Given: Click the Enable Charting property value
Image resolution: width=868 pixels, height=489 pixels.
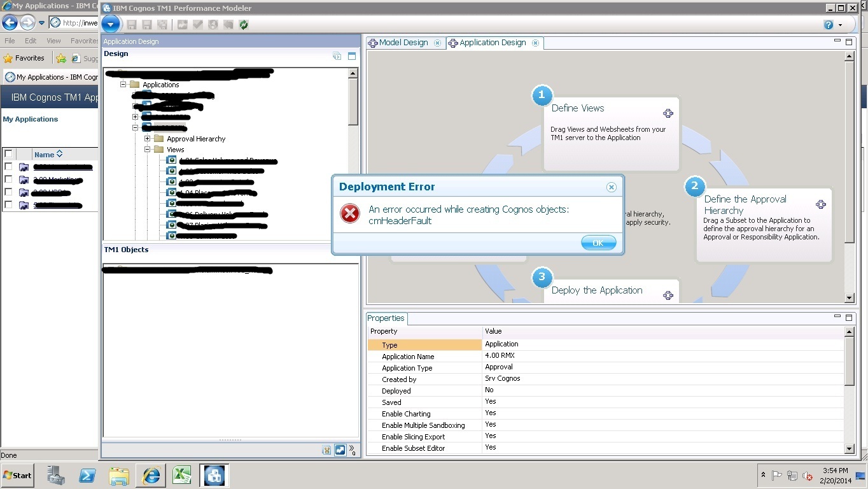Looking at the screenshot, I should pos(491,413).
